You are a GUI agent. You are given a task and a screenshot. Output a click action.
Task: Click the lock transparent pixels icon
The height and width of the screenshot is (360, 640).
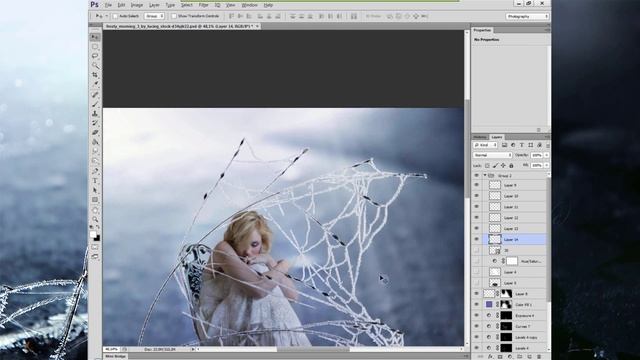(487, 166)
